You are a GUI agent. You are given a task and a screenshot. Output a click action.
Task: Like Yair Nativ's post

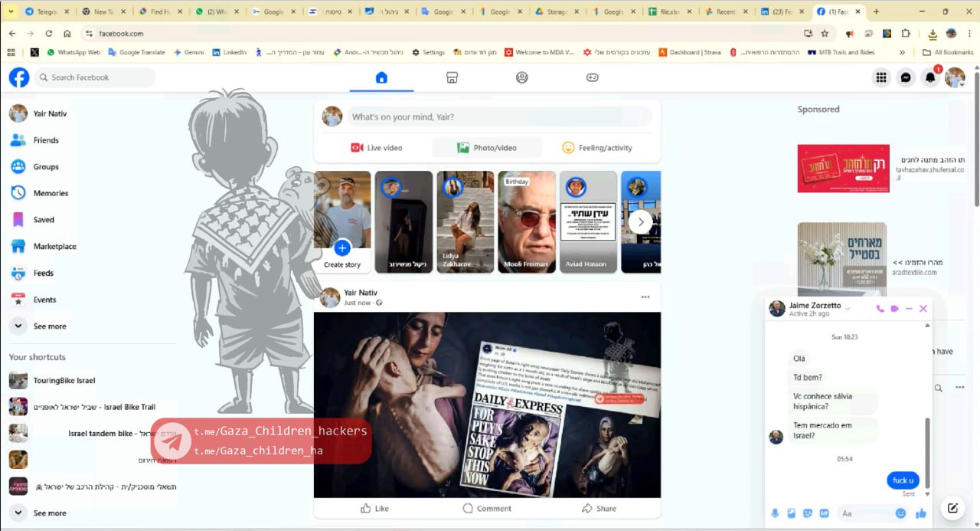374,508
